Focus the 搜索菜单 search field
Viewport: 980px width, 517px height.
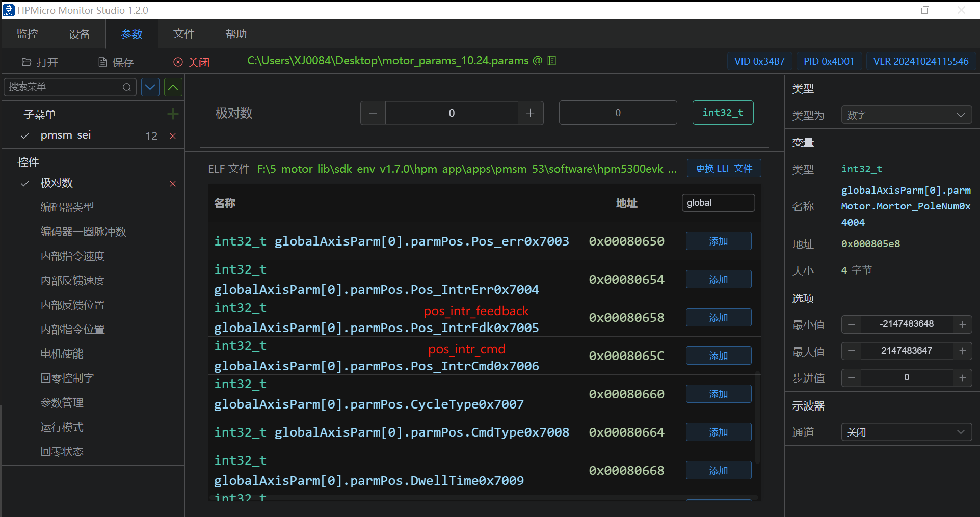(x=70, y=87)
